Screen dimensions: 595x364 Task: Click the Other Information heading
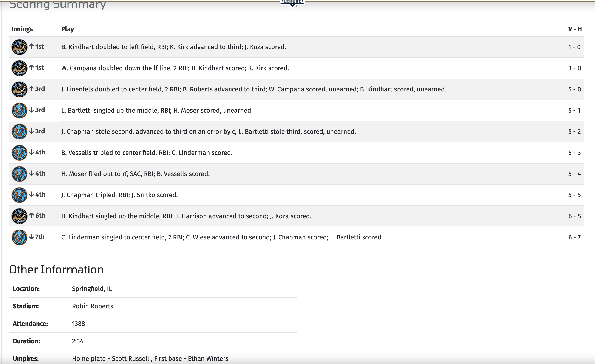[x=57, y=270]
